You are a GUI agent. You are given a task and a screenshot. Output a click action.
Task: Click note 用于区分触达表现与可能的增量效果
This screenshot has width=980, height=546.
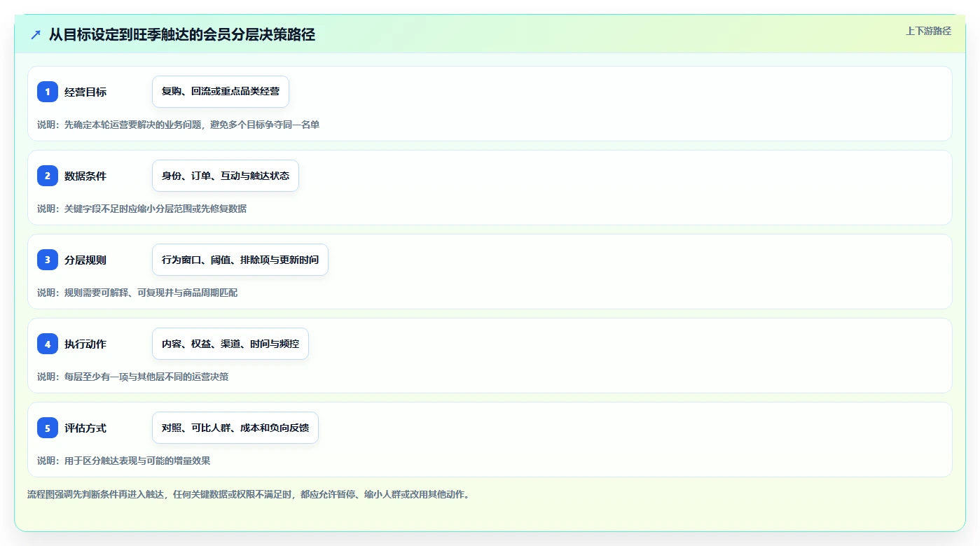tap(124, 461)
